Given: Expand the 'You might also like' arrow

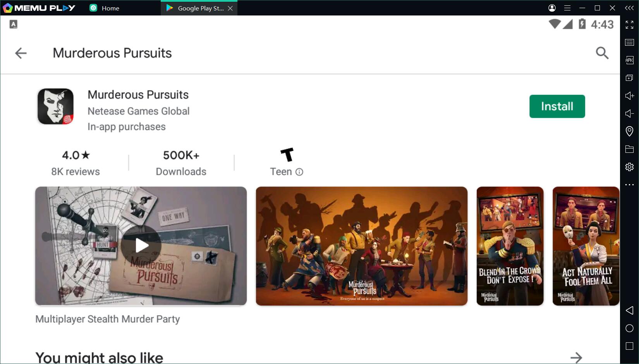Looking at the screenshot, I should coord(576,357).
